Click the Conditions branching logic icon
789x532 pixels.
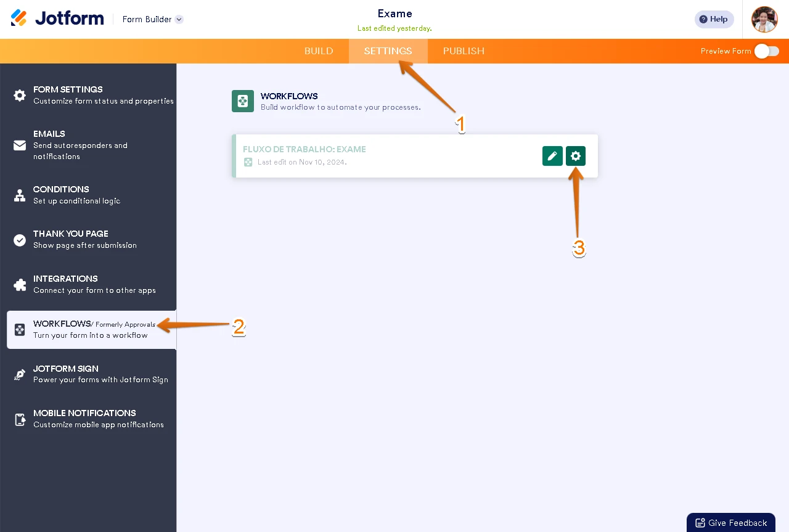pyautogui.click(x=20, y=194)
